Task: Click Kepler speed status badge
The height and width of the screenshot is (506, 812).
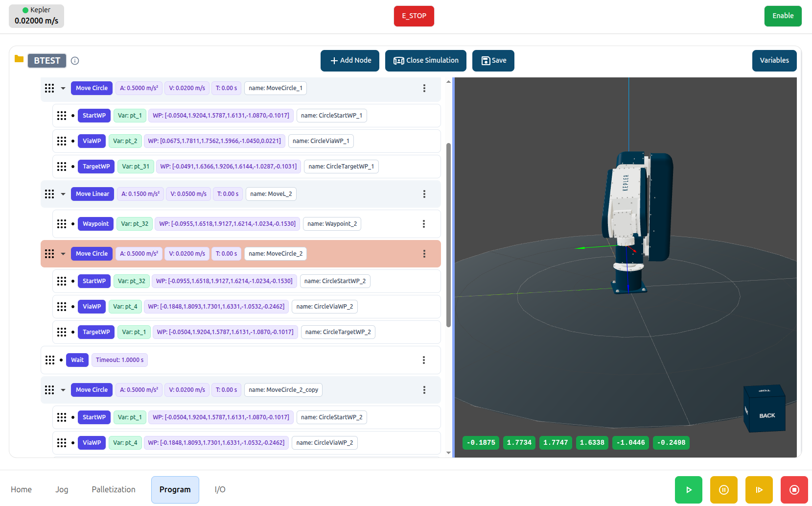Action: (x=36, y=16)
